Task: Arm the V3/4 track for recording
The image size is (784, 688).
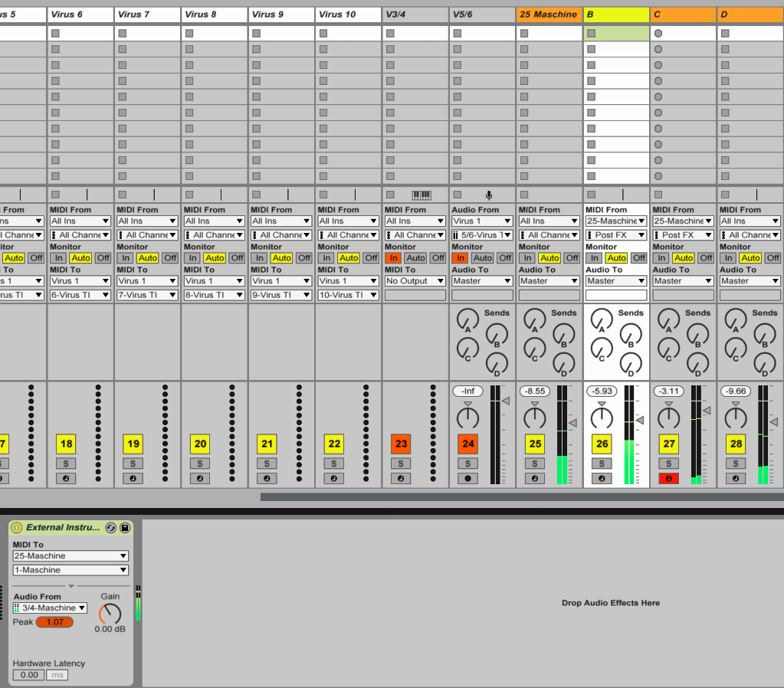Action: [x=401, y=479]
